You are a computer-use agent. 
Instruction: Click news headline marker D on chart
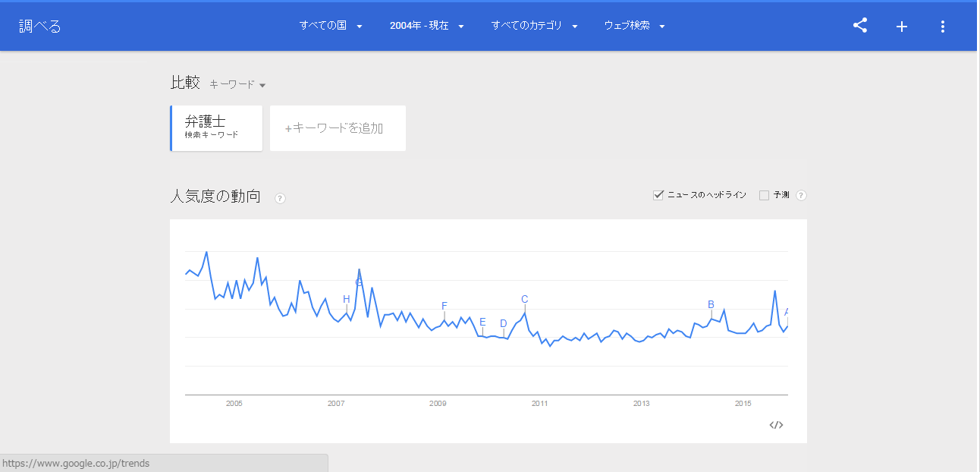pyautogui.click(x=503, y=323)
